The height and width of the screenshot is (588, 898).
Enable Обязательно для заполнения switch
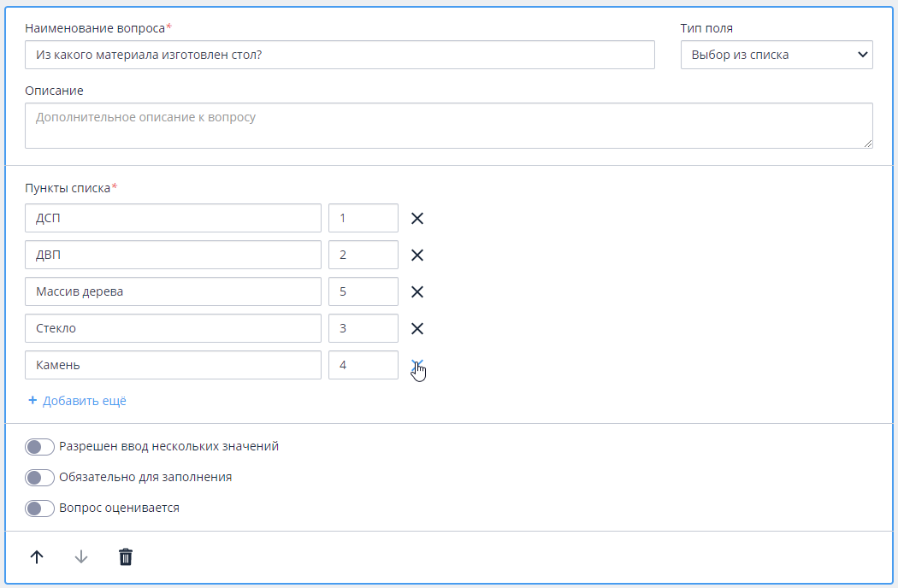click(x=39, y=478)
